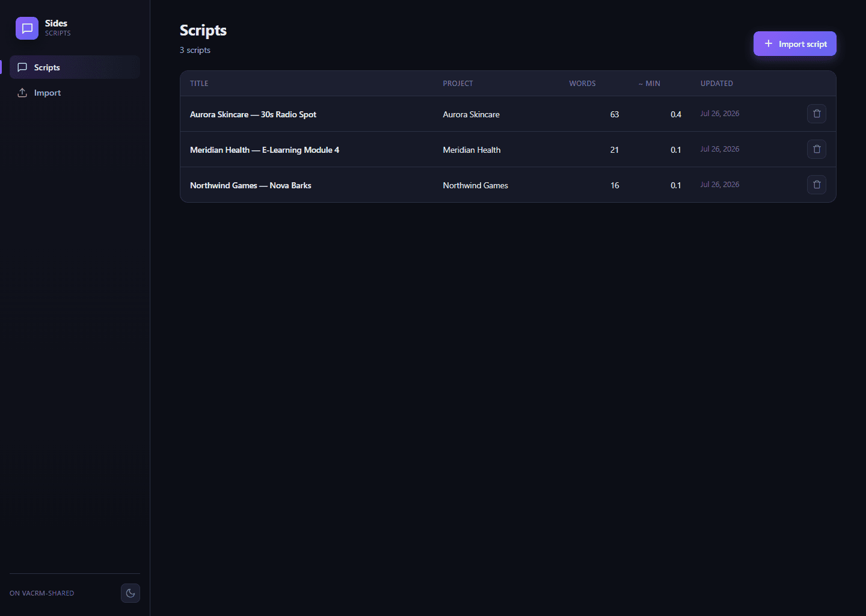Click the WORDS column header
Viewport: 866px width, 616px height.
tap(583, 84)
